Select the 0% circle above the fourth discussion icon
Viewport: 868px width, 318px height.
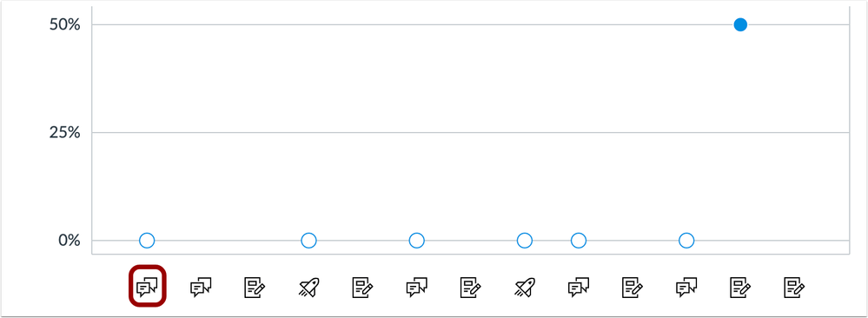[x=579, y=241]
